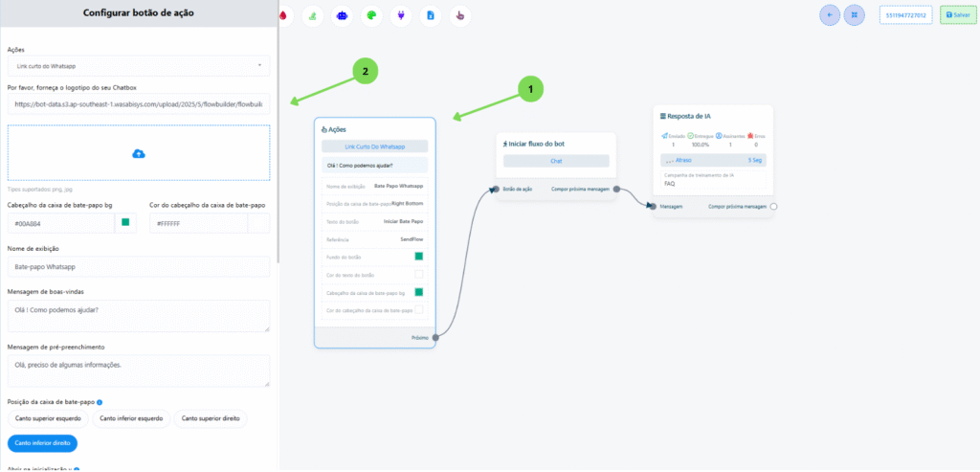Click node's Cor do cabeçalho white swatch
The width and height of the screenshot is (980, 472).
coord(419,309)
